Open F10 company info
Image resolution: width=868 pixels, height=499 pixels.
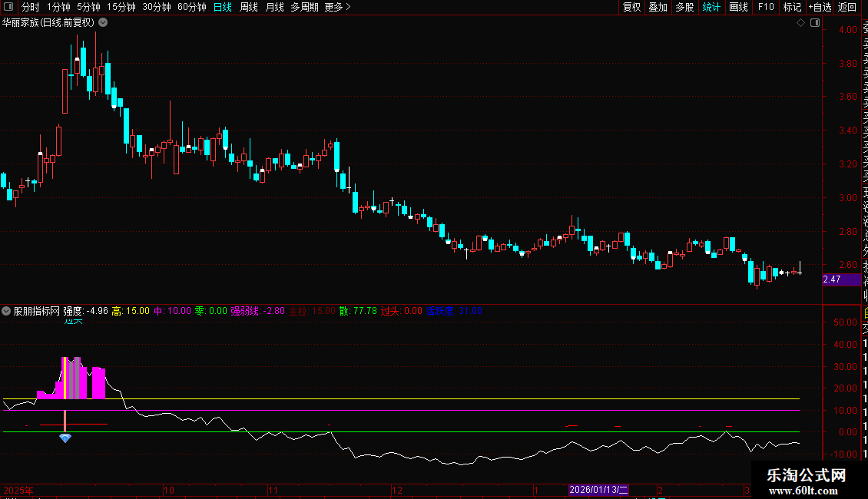point(766,7)
